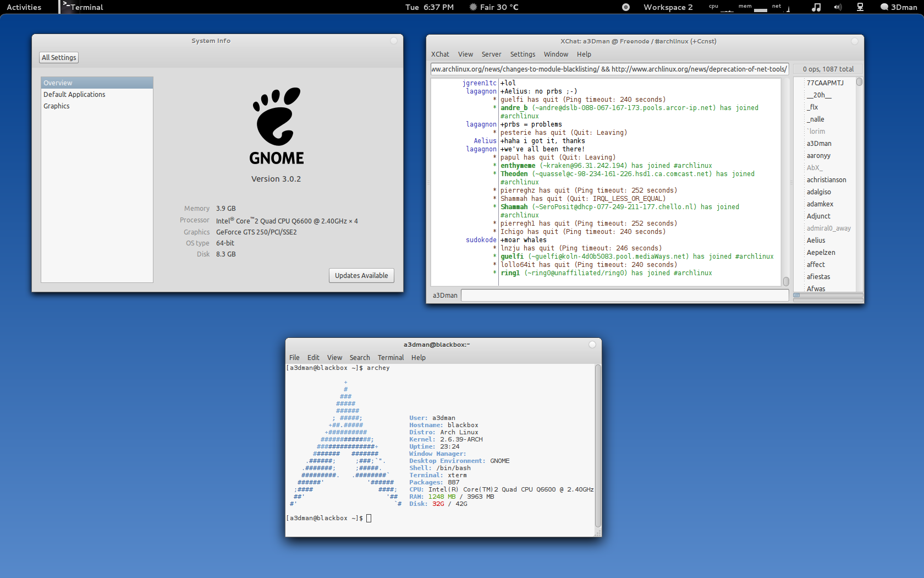Select user 77CAAPMTJ in XChat list
Viewport: 924px width, 578px height.
(825, 83)
